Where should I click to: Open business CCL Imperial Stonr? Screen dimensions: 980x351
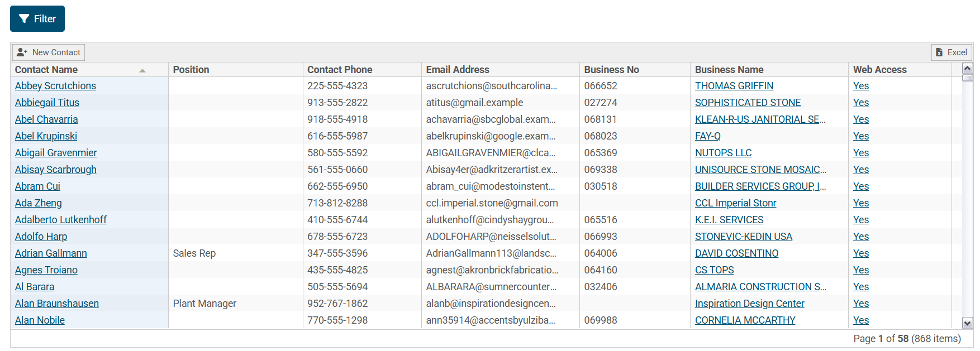point(735,203)
